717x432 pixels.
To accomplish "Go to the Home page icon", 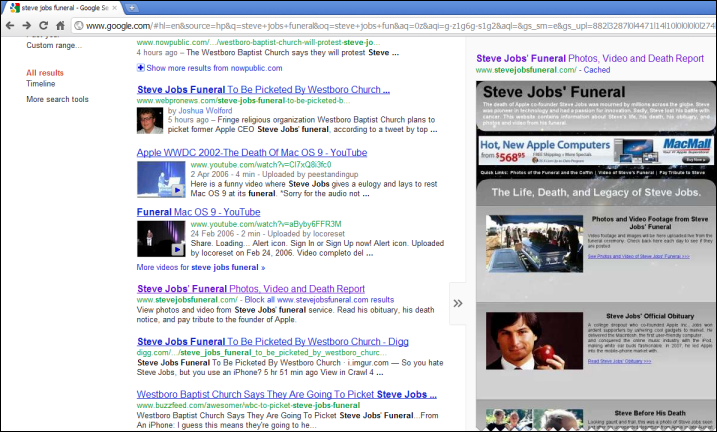I will point(60,26).
